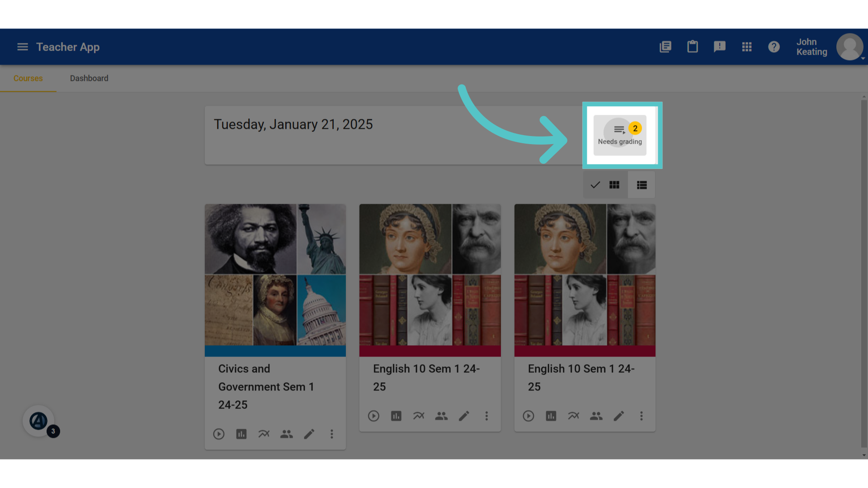Click rightmost English 10 Sem 1 title
The image size is (868, 488).
[x=581, y=378]
